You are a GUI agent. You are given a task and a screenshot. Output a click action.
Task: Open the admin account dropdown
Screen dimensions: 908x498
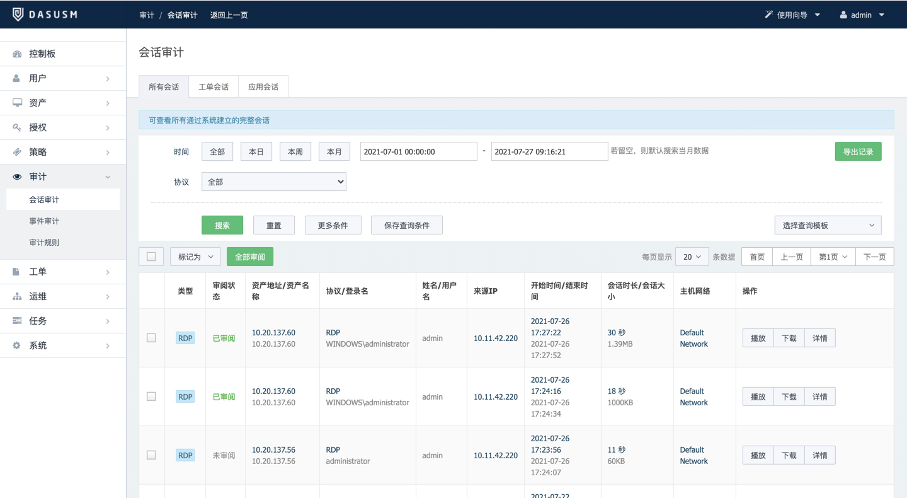(x=862, y=15)
